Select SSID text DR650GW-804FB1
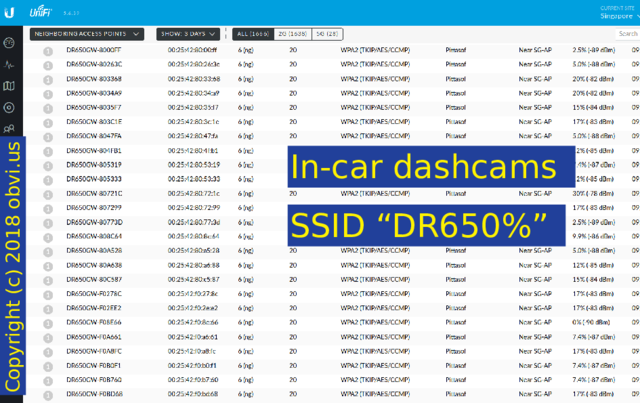This screenshot has width=640, height=403. click(x=94, y=151)
